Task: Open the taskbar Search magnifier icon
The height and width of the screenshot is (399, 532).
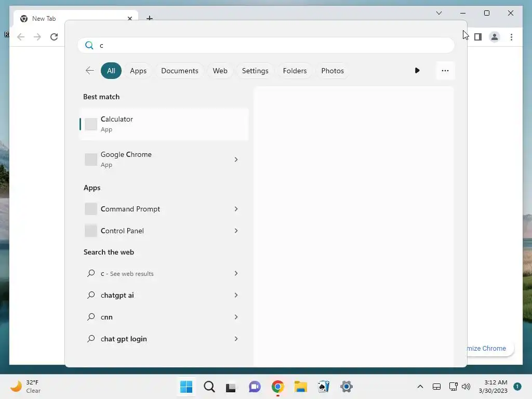Action: point(209,387)
